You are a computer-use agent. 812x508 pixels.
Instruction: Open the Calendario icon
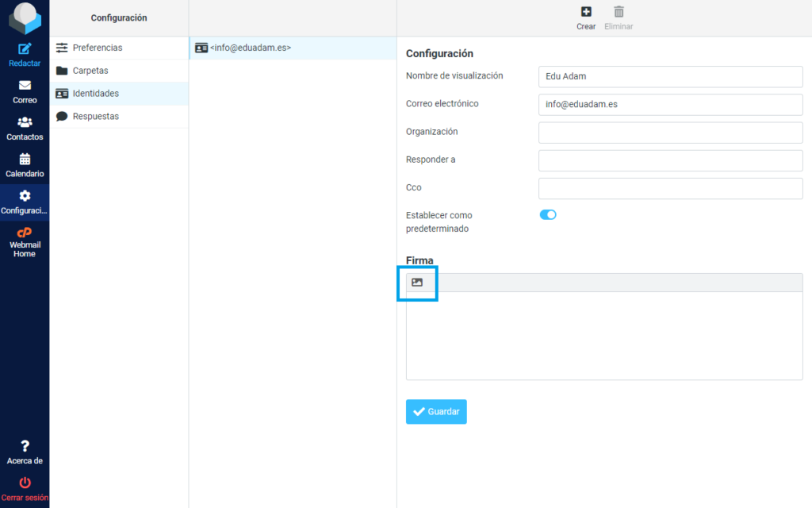pyautogui.click(x=25, y=159)
